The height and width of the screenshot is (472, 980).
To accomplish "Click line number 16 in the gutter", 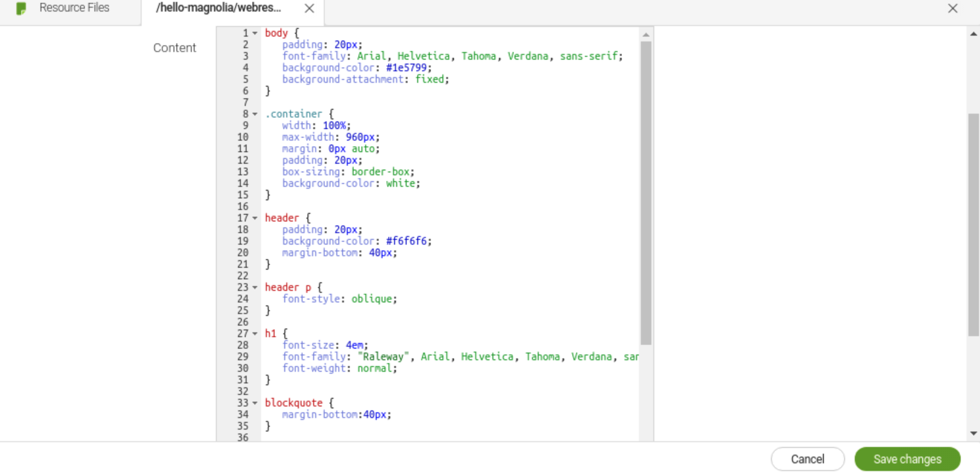I will (x=243, y=207).
